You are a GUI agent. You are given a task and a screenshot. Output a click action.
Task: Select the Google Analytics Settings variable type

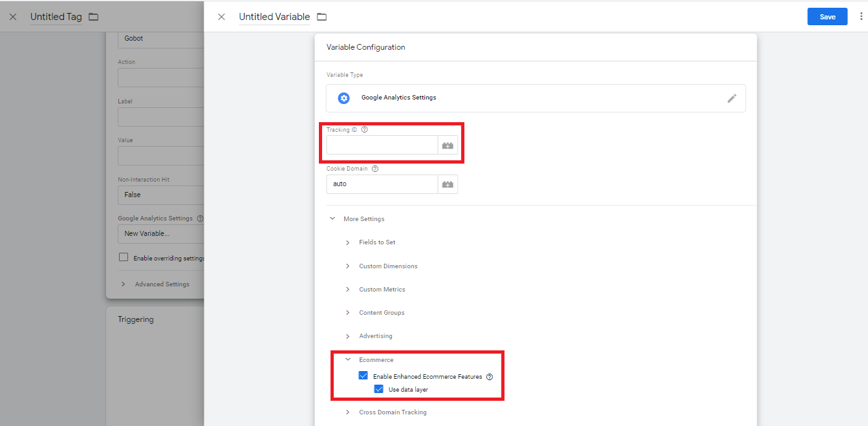point(536,98)
